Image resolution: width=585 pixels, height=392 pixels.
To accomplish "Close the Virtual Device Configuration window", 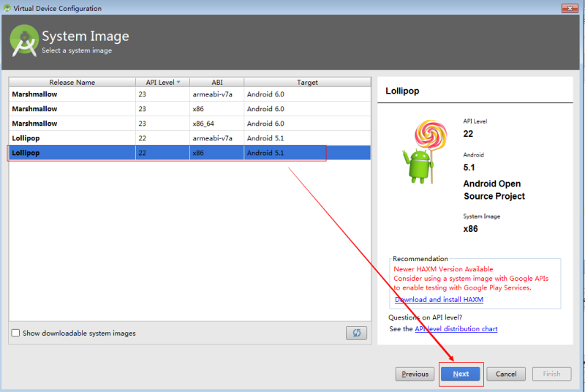I will (x=570, y=8).
